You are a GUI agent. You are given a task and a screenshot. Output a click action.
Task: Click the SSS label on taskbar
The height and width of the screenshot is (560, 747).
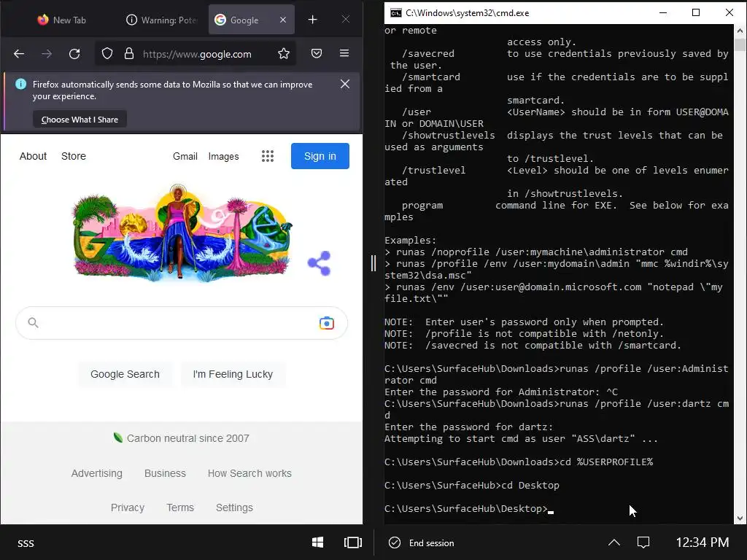(26, 543)
